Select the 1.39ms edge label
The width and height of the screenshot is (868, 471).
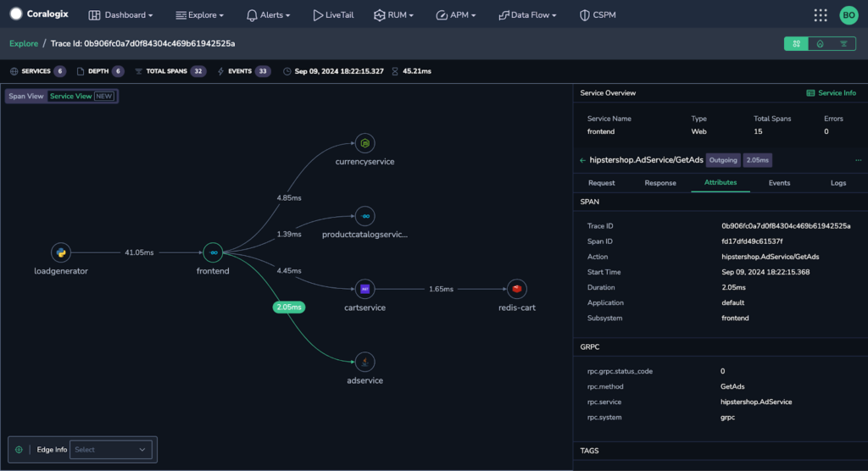pyautogui.click(x=289, y=234)
